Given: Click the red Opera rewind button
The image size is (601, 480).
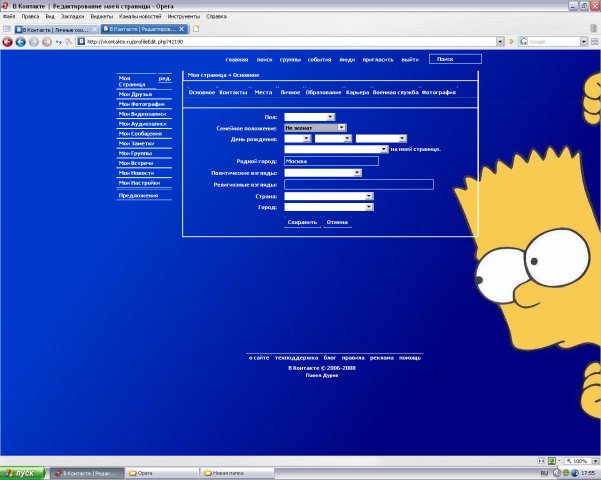Looking at the screenshot, I should [x=7, y=42].
